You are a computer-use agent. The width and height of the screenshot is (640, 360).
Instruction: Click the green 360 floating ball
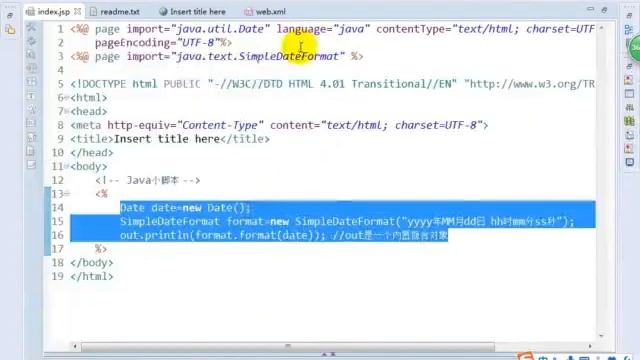(634, 48)
